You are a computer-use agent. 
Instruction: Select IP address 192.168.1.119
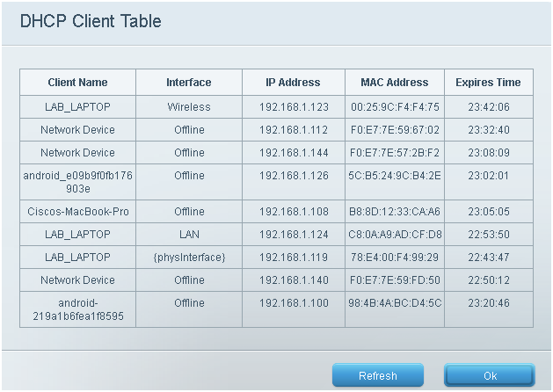point(294,258)
